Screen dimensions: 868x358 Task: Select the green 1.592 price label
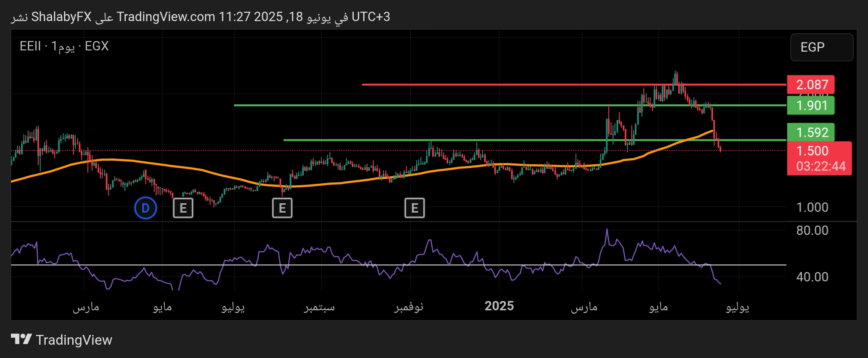click(811, 132)
